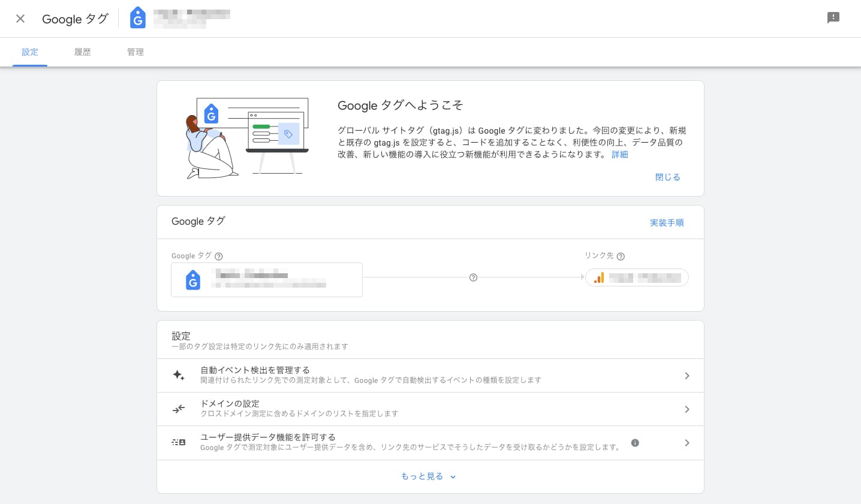The image size is (861, 504).
Task: Dismiss the welcome banner with 閉じる
Action: click(667, 177)
